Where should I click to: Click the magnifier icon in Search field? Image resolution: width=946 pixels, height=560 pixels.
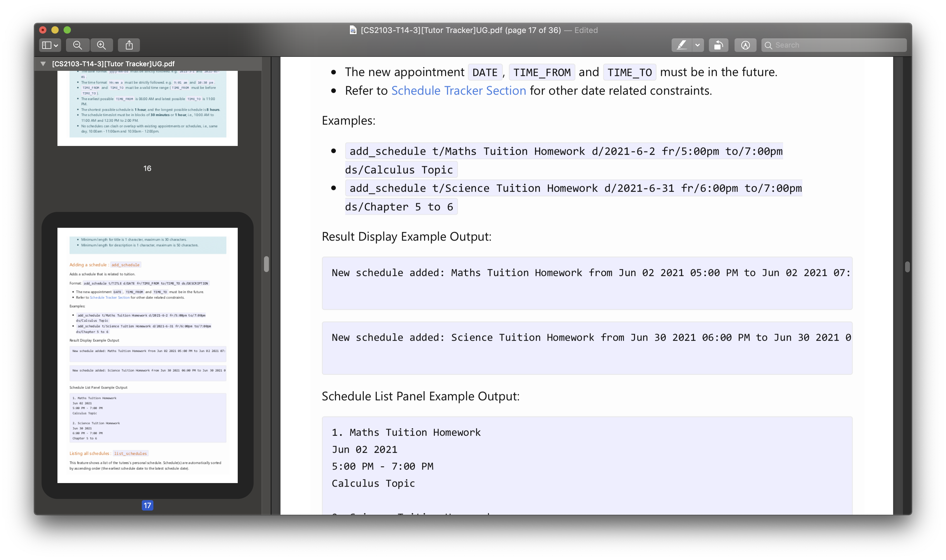pyautogui.click(x=768, y=45)
